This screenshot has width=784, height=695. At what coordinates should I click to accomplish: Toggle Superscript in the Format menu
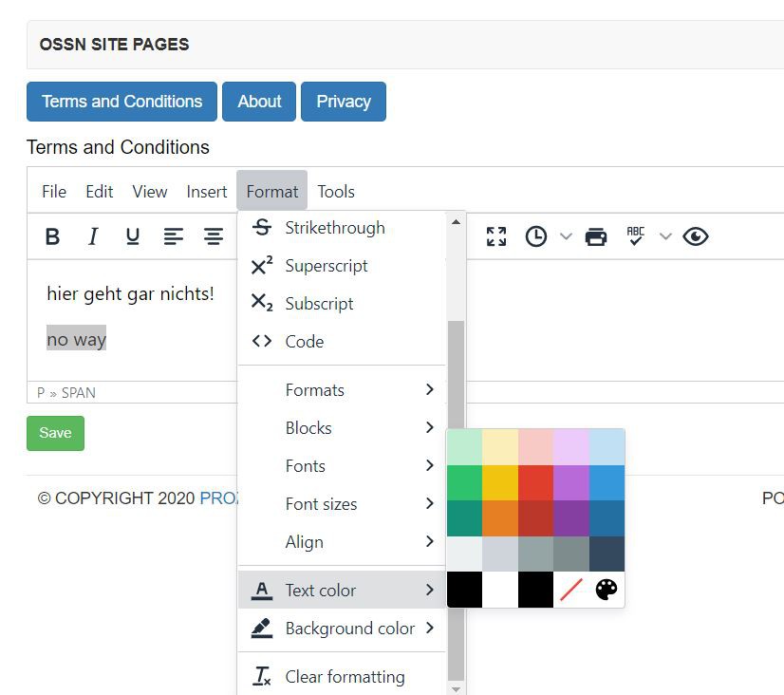326,266
